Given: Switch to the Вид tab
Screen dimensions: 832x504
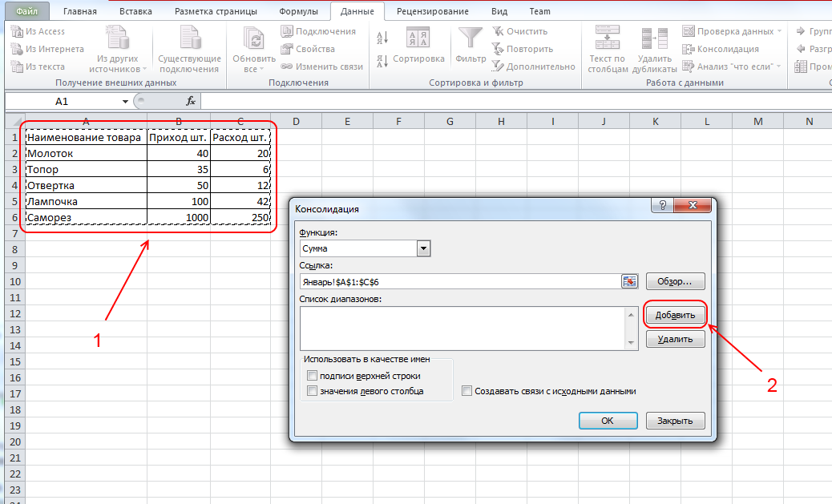Looking at the screenshot, I should click(499, 11).
